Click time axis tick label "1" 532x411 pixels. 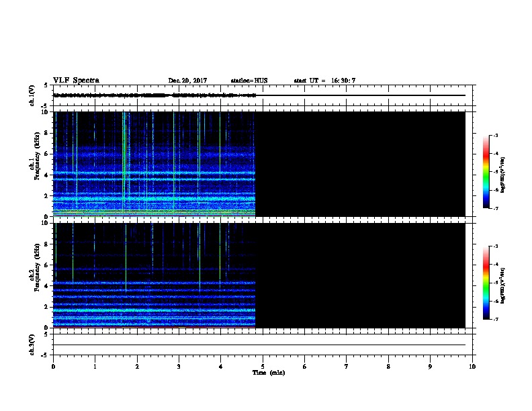(x=95, y=367)
